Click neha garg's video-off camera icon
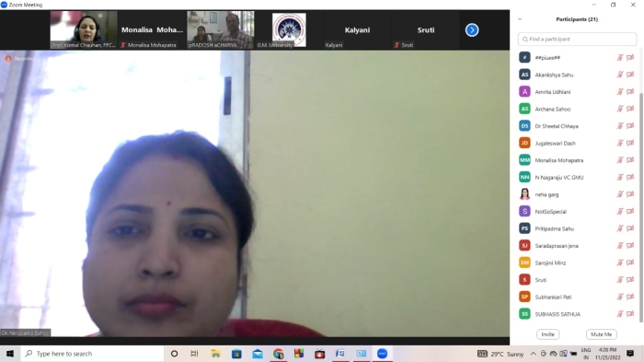The width and height of the screenshot is (644, 362). [630, 194]
